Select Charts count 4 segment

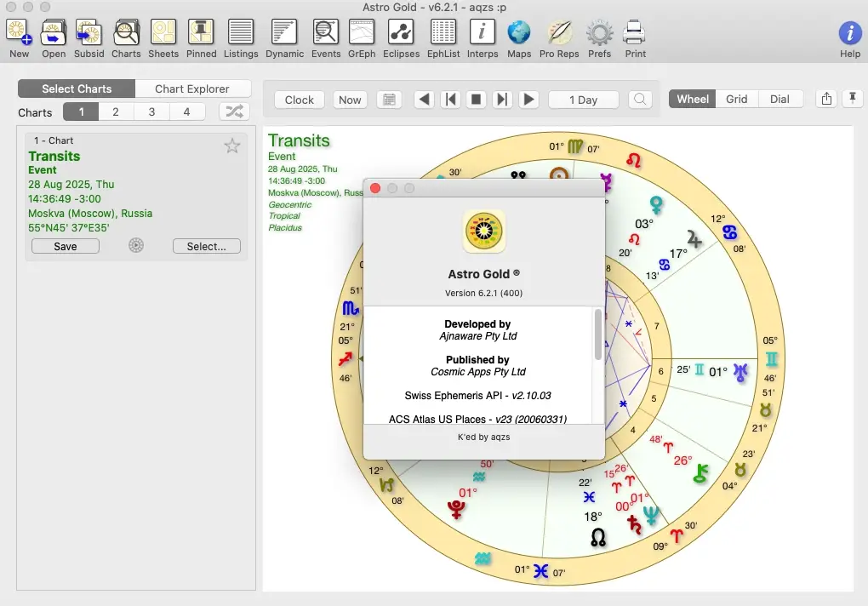[187, 111]
